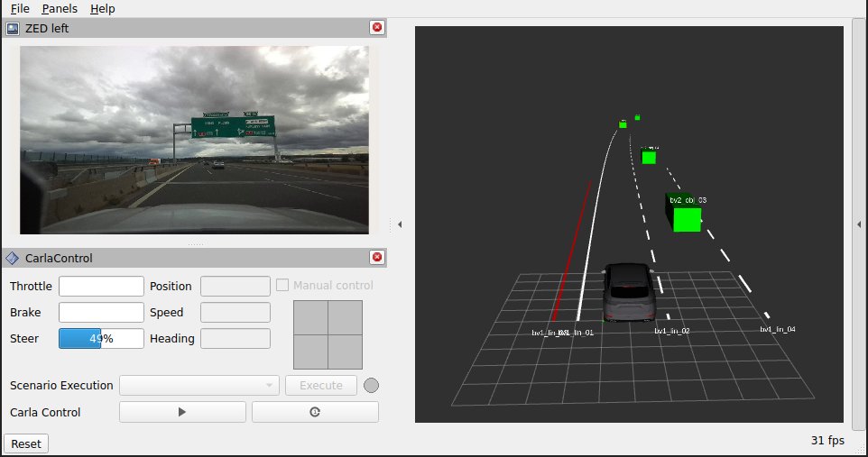Viewport: 868px width, 457px height.
Task: Click the Heading field
Action: 235,339
